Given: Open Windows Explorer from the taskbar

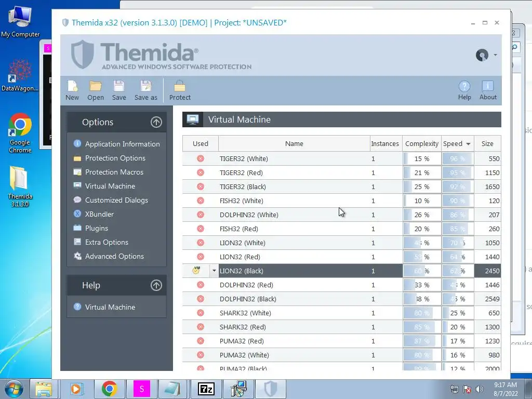Looking at the screenshot, I should (x=44, y=389).
